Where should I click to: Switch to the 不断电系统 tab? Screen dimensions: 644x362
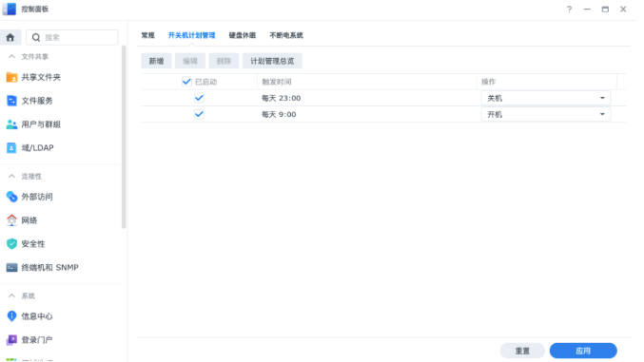click(x=286, y=35)
